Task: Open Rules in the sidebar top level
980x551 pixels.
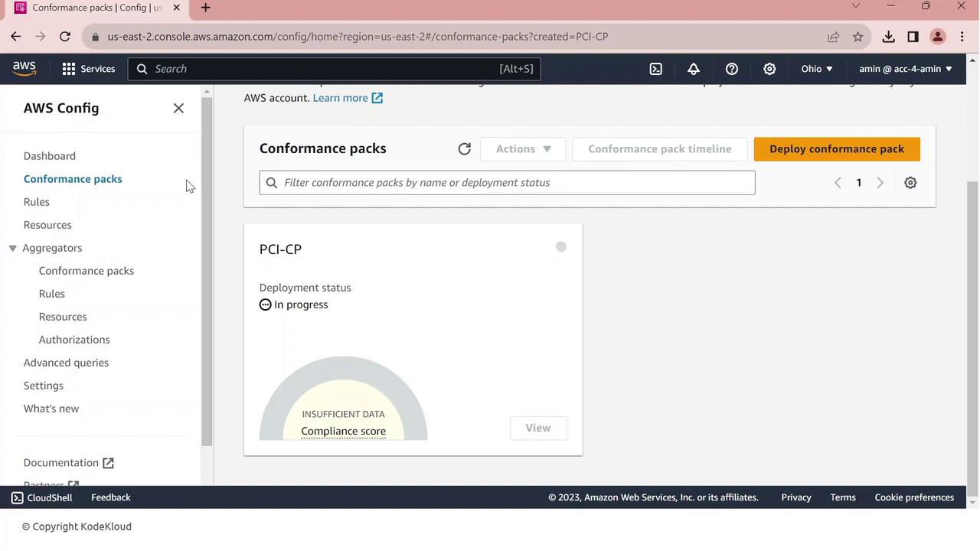Action: [37, 202]
